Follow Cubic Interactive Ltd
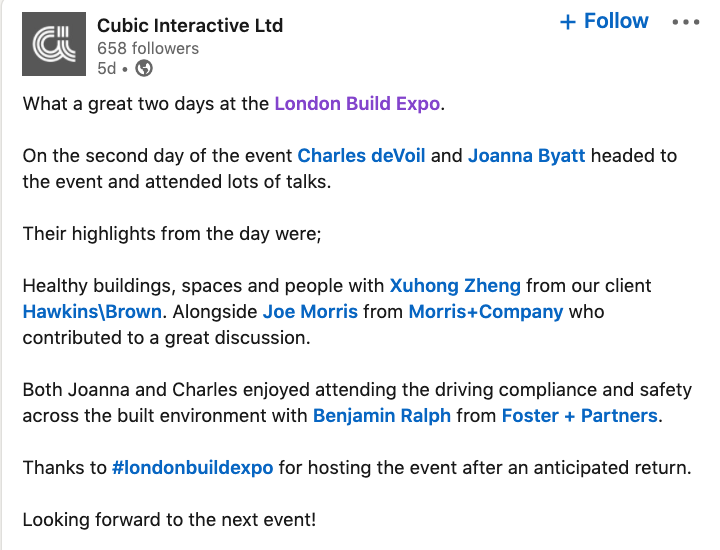Image resolution: width=720 pixels, height=550 pixels. click(604, 21)
